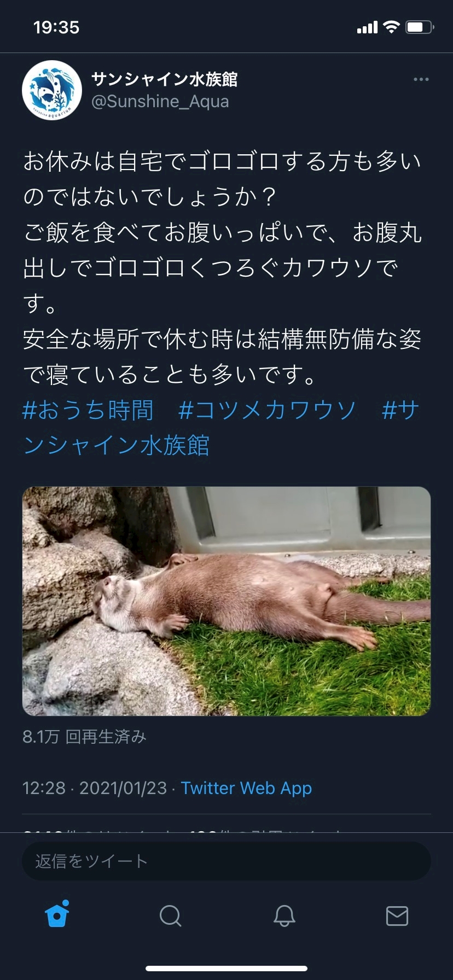This screenshot has width=453, height=980.
Task: Open the @Sunshine_Aqua handle
Action: (x=160, y=102)
